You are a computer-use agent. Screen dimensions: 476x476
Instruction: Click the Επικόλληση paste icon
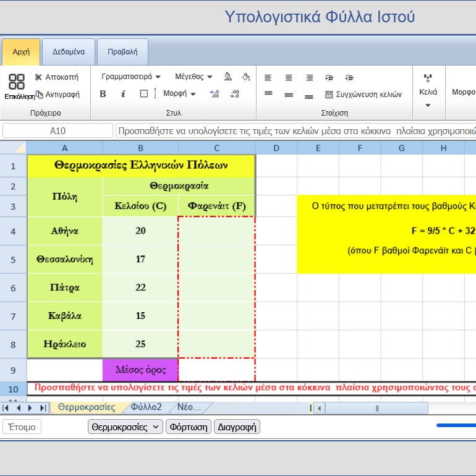17,82
